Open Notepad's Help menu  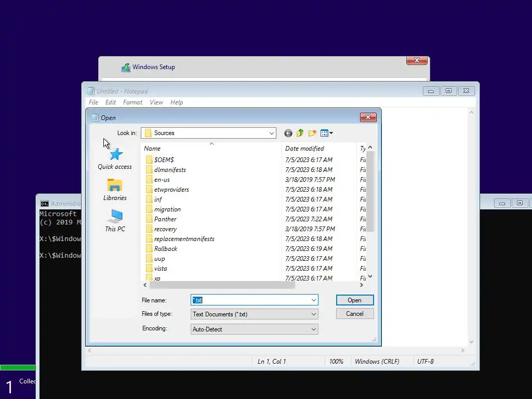click(177, 102)
